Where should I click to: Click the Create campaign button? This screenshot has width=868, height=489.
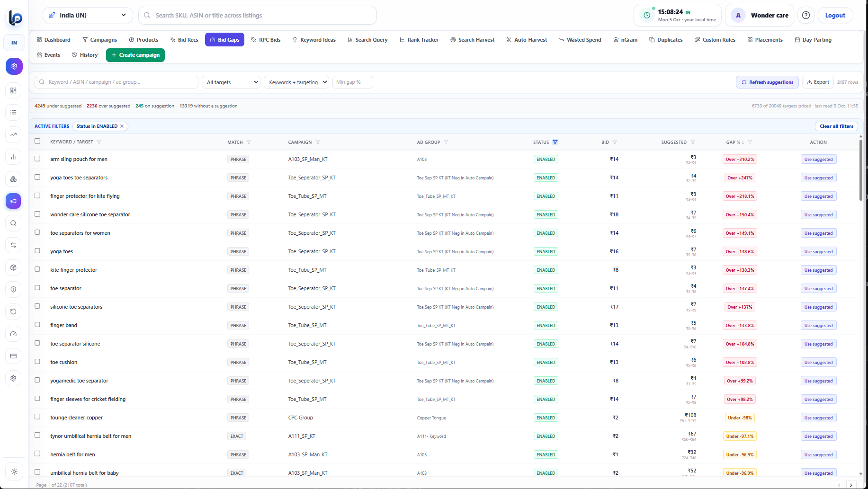point(135,55)
